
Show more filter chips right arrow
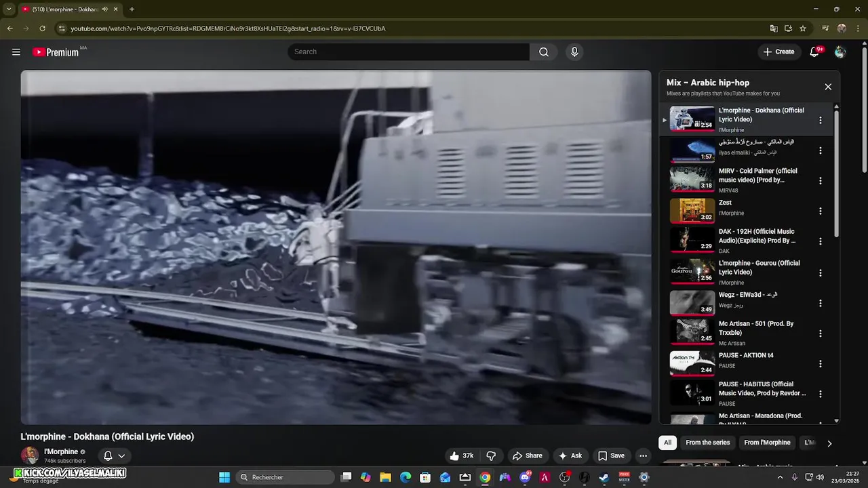click(x=829, y=443)
